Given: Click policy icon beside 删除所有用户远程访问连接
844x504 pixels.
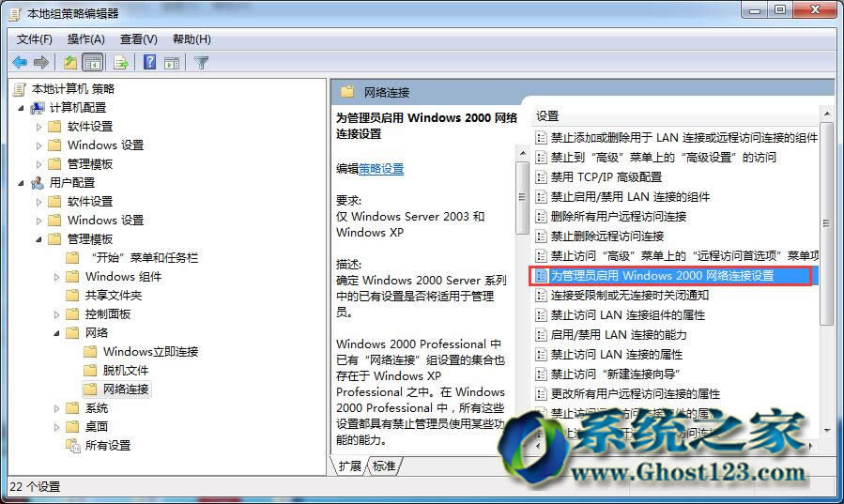Looking at the screenshot, I should click(x=541, y=217).
